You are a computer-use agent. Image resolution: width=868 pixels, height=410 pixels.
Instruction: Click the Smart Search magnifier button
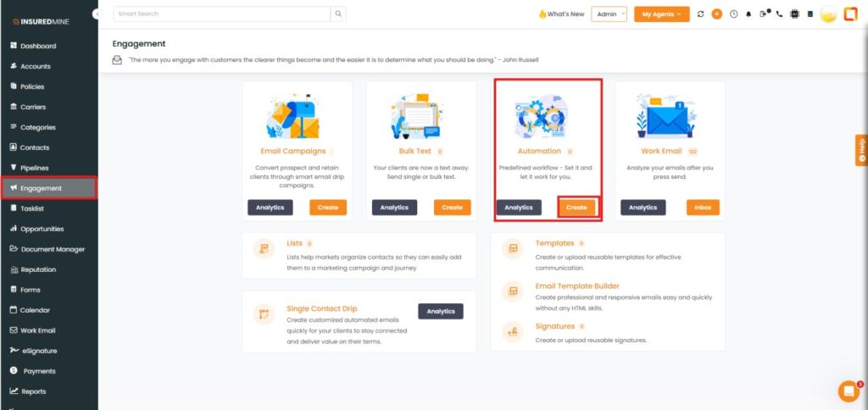(338, 14)
